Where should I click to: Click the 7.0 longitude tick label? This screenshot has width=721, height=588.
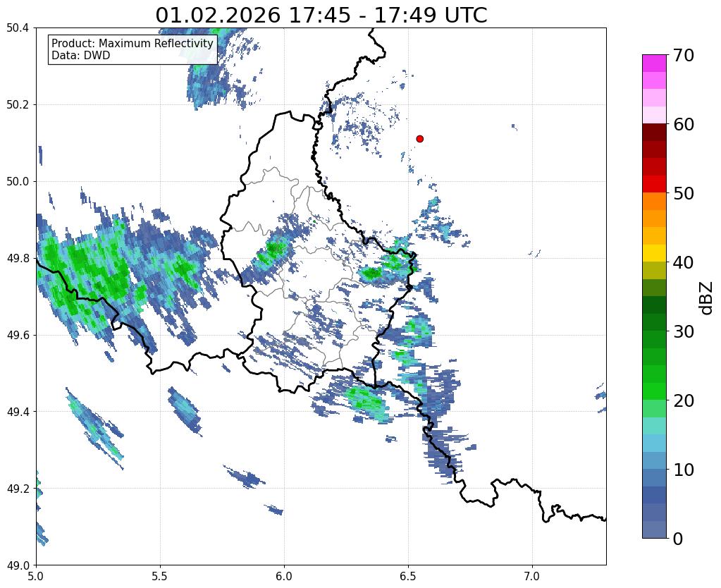533,575
